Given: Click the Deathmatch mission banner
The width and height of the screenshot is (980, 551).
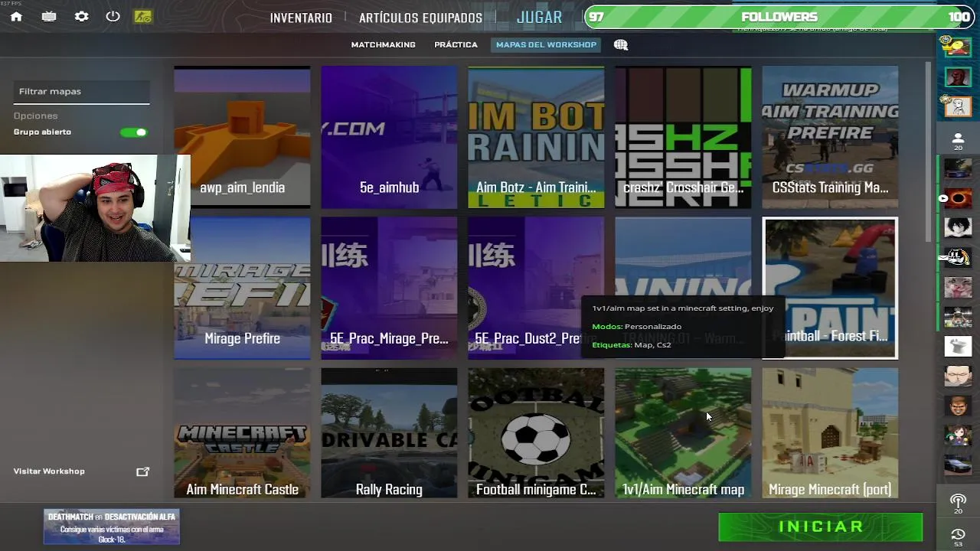Looking at the screenshot, I should coord(112,527).
